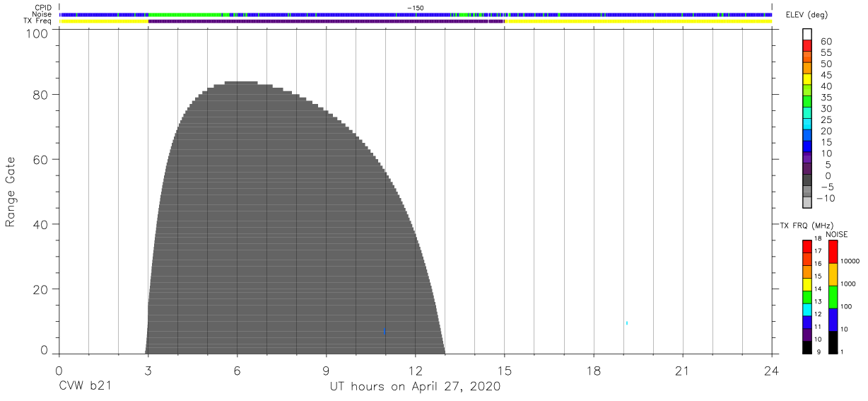Click the y-axis tick label "40"

point(41,224)
